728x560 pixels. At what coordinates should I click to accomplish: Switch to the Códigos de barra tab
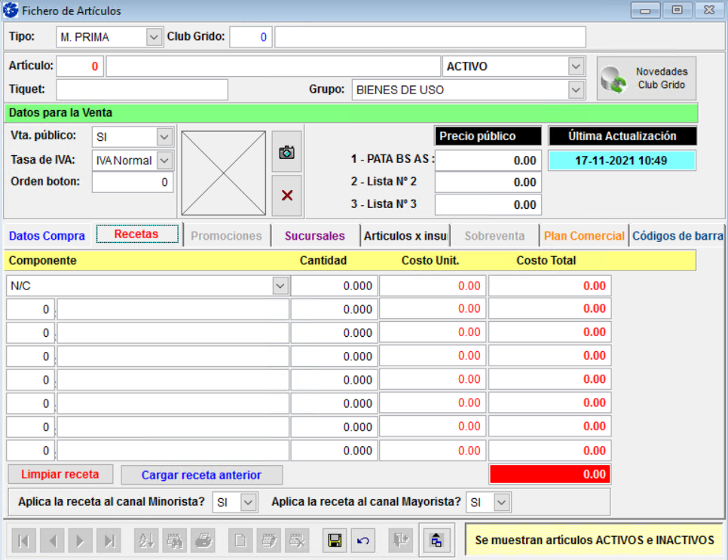coord(677,236)
